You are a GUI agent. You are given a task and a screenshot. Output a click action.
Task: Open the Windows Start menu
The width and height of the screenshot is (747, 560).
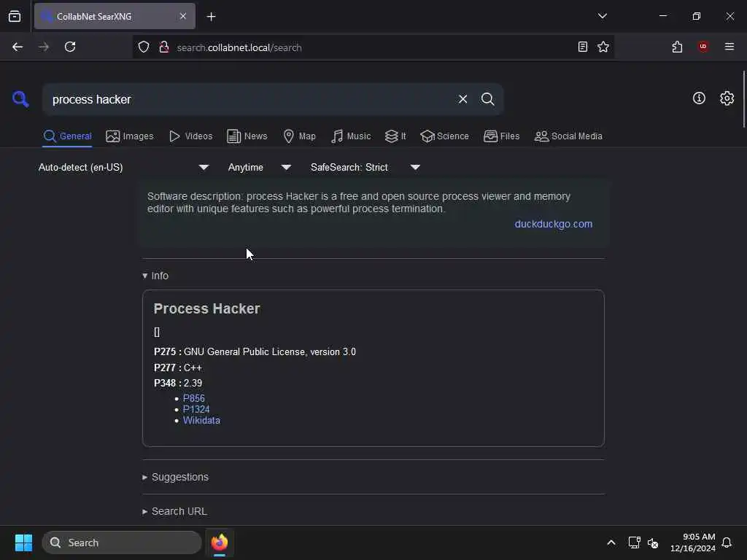click(23, 542)
